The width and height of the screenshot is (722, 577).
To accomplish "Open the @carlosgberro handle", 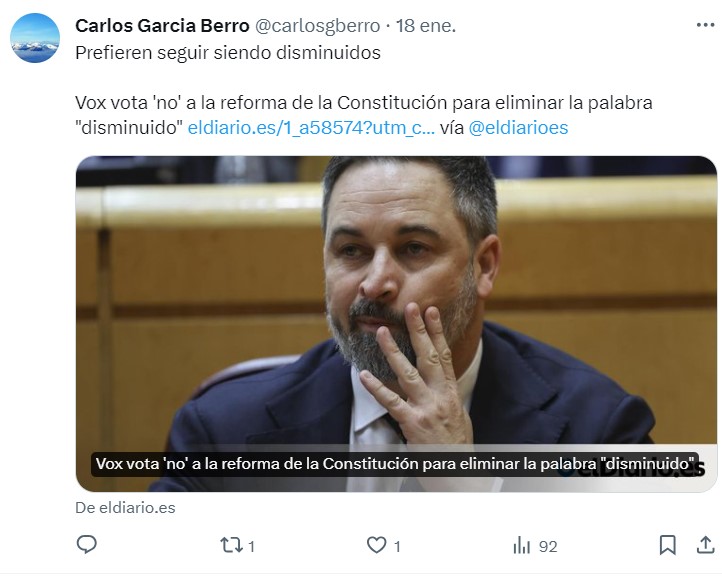I will pyautogui.click(x=317, y=26).
